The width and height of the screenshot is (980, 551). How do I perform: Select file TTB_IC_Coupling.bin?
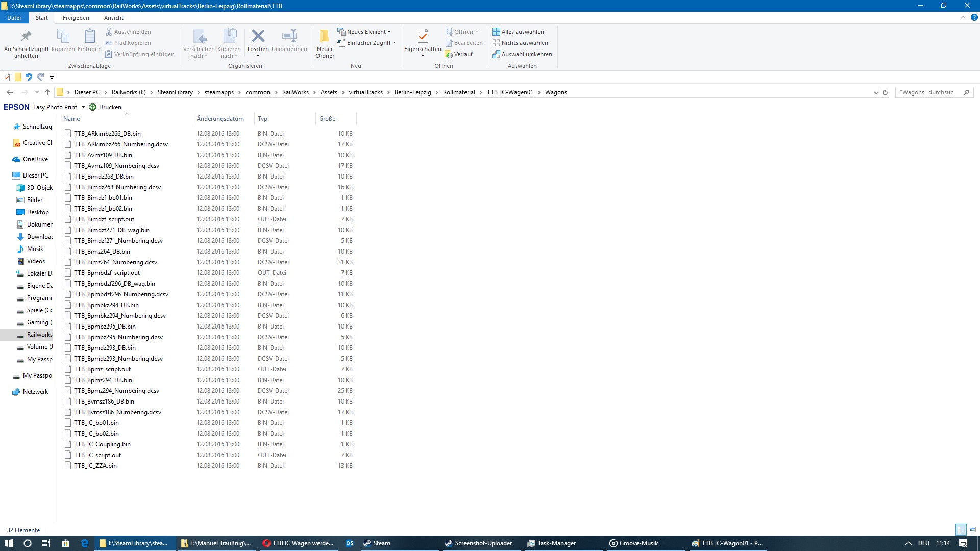102,444
